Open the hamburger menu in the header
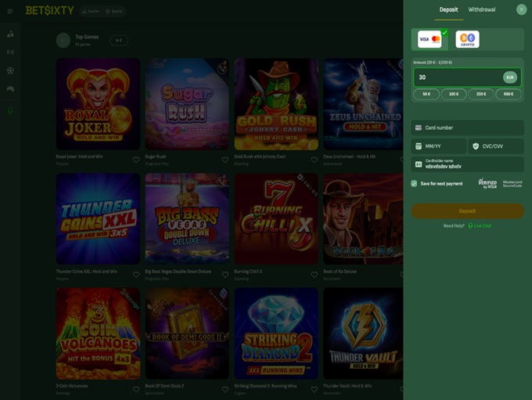 coord(10,11)
